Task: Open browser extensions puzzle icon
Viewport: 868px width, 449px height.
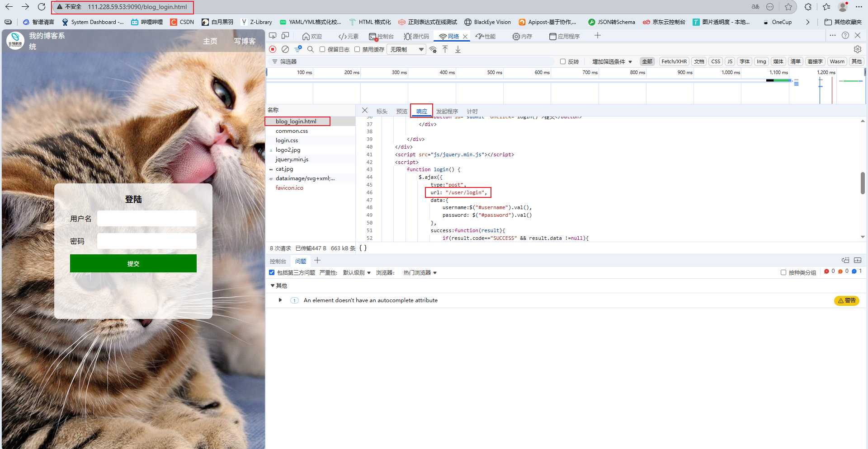Action: [x=808, y=7]
